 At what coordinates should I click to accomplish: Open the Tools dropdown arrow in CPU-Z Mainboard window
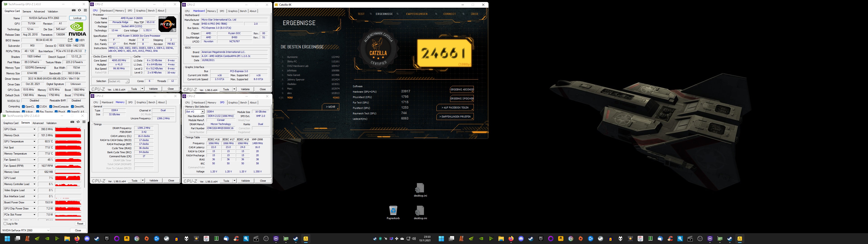click(x=234, y=89)
